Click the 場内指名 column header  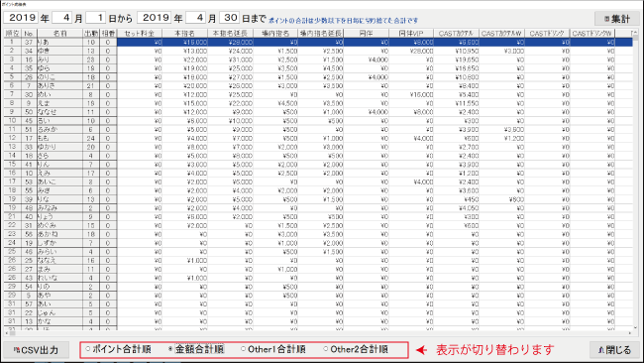(275, 34)
